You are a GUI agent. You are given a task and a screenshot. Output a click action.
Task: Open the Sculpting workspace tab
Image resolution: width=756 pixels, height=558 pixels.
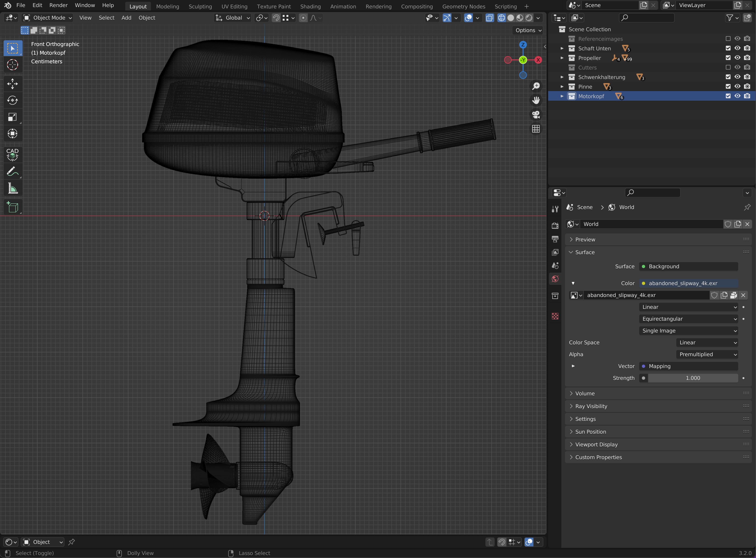click(200, 6)
